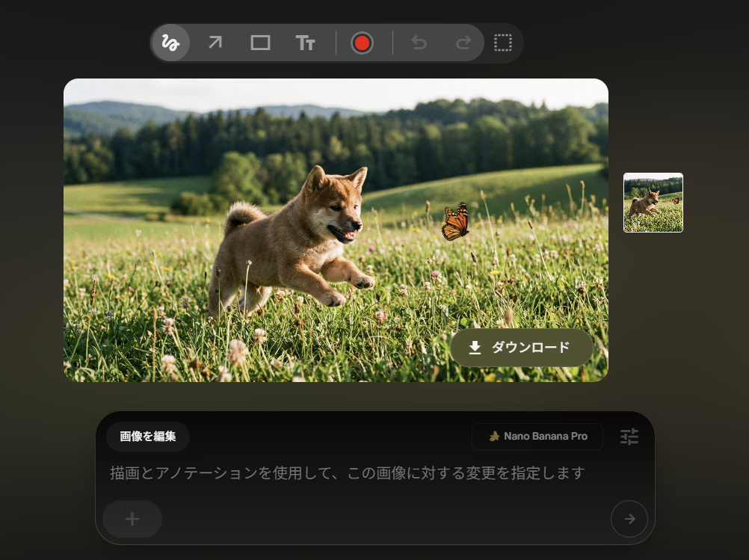This screenshot has width=749, height=560.
Task: Click the butterfly in the main image
Action: pyautogui.click(x=455, y=222)
